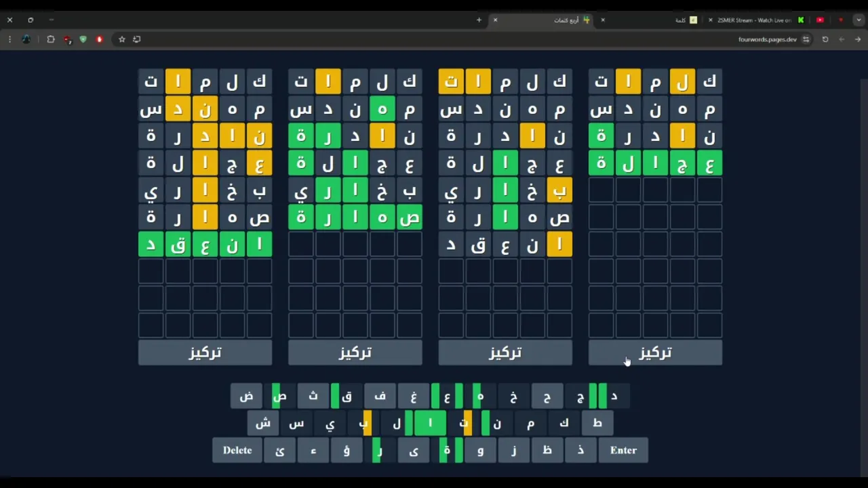The height and width of the screenshot is (488, 868).
Task: Open a new browser tab
Action: (x=479, y=20)
